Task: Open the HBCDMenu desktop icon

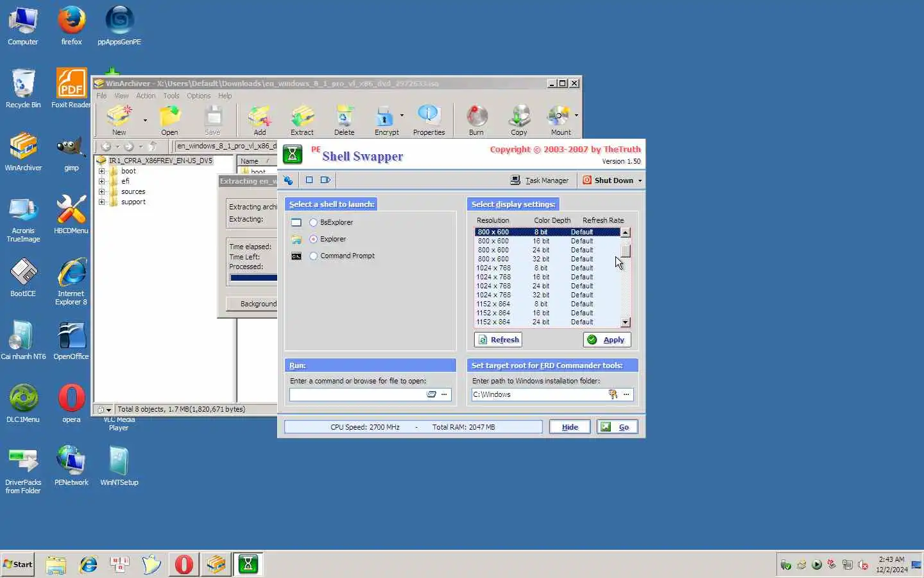Action: [71, 215]
